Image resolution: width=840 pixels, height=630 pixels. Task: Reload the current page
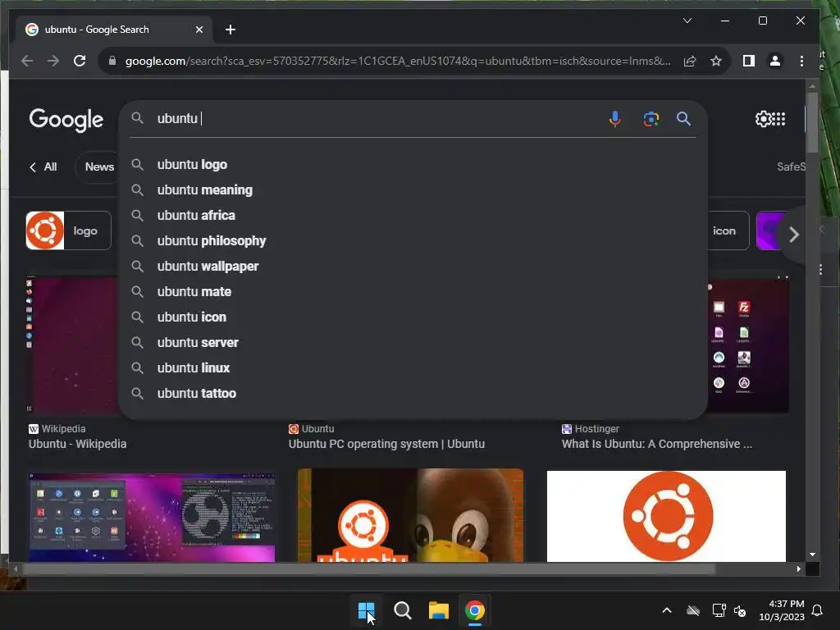pyautogui.click(x=80, y=61)
